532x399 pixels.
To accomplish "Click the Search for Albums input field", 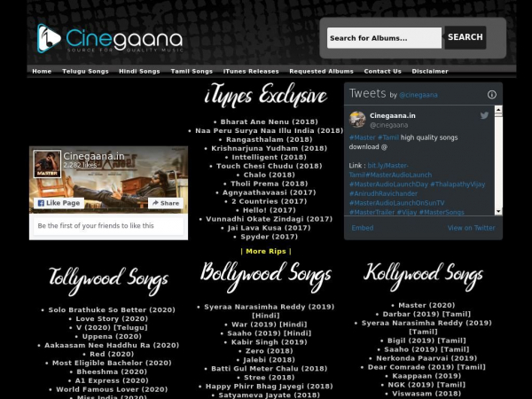I will click(x=383, y=38).
